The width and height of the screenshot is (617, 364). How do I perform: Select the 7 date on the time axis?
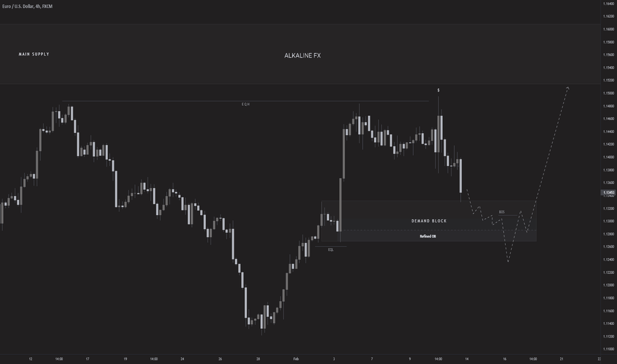click(x=372, y=359)
